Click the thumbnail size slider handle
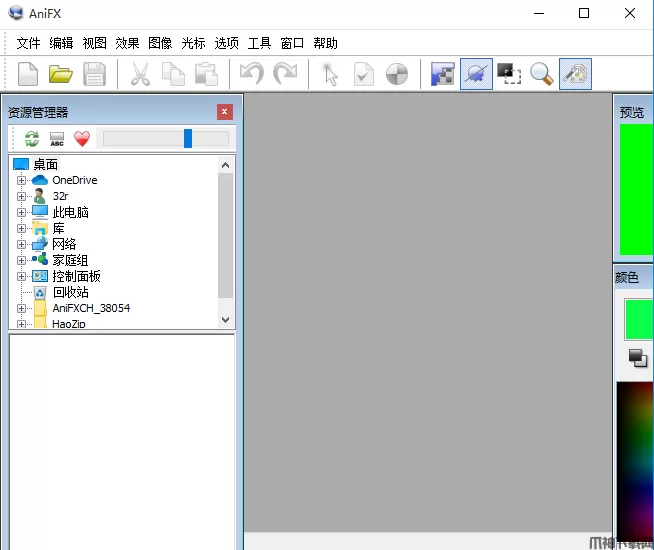The image size is (654, 550). (188, 139)
